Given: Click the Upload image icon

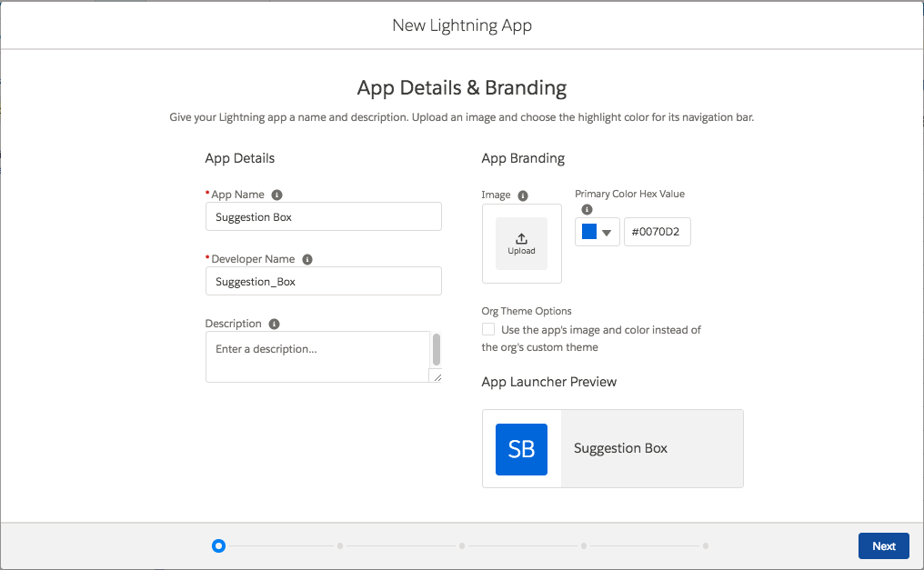Looking at the screenshot, I should pos(521,243).
